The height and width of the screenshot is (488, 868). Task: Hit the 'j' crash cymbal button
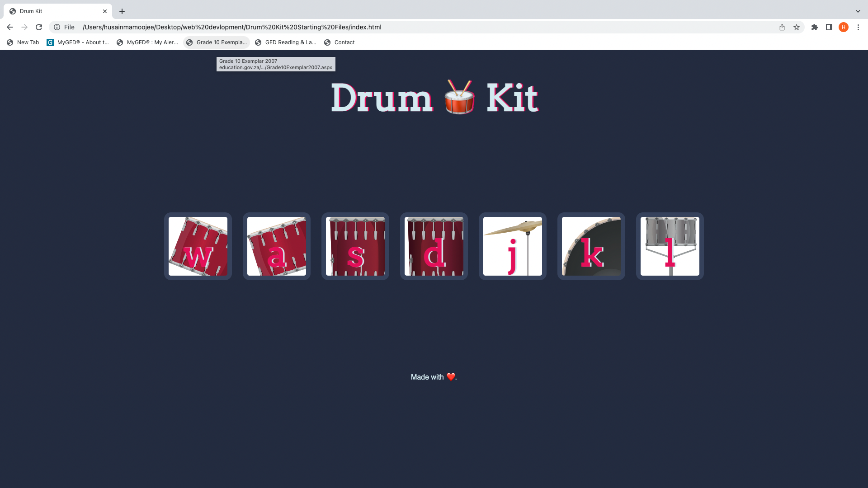tap(513, 246)
